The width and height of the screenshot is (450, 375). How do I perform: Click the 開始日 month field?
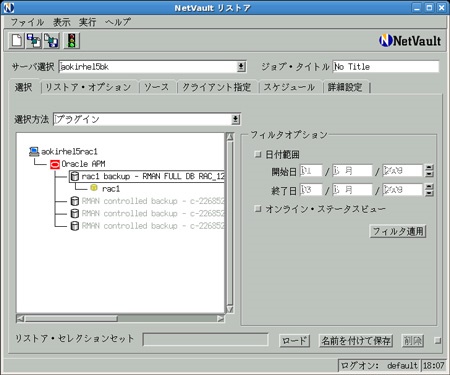tap(352, 171)
